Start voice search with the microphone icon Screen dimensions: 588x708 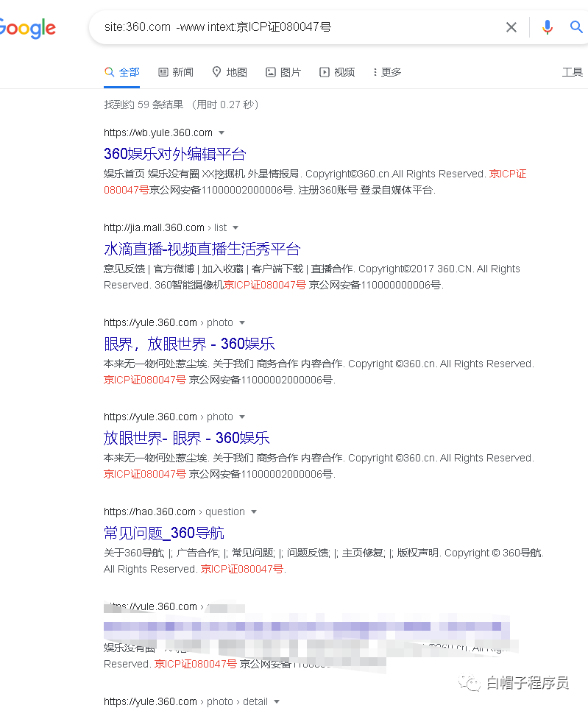(548, 27)
